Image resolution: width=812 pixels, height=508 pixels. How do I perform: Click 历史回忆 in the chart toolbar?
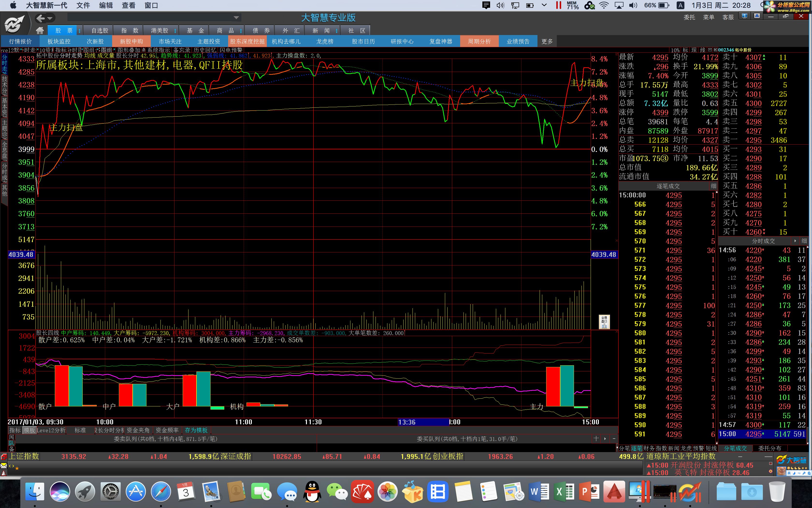(205, 50)
